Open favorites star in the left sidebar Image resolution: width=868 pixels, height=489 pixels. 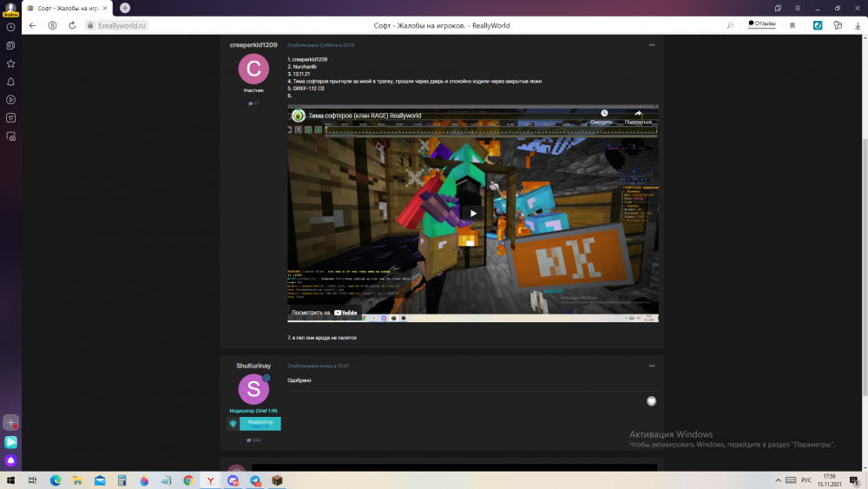coord(10,63)
